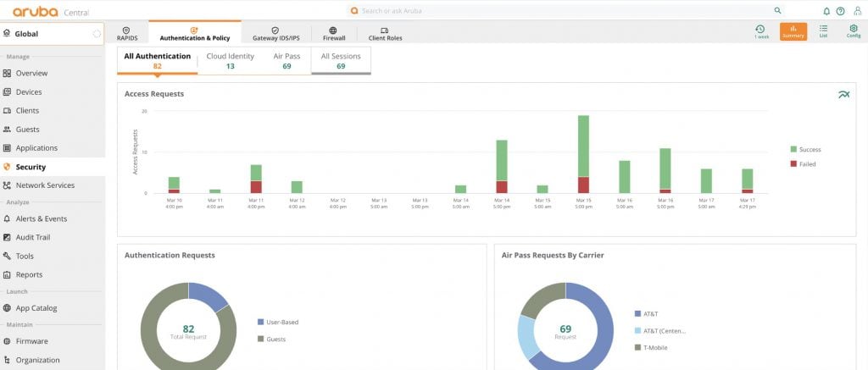The image size is (868, 370).
Task: Open the Gateway IDS/IPS tab
Action: coord(275,33)
